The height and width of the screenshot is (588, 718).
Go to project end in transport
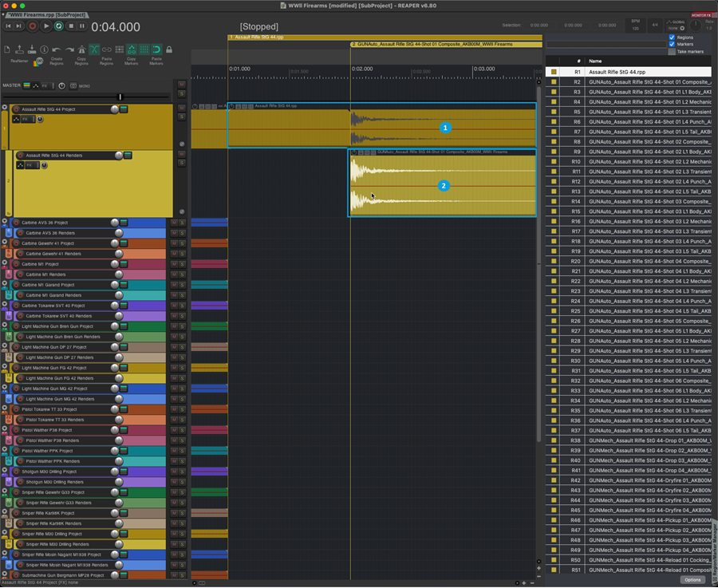pos(19,26)
